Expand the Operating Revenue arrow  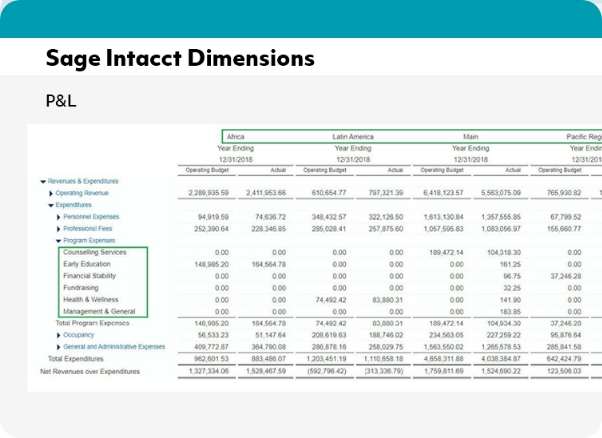[x=51, y=193]
